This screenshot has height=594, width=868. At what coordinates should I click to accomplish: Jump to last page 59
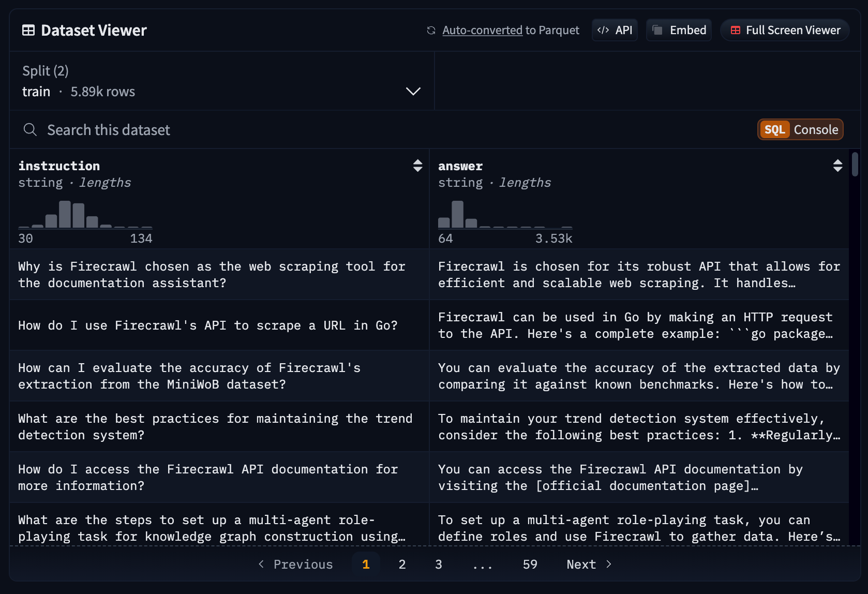pos(530,565)
